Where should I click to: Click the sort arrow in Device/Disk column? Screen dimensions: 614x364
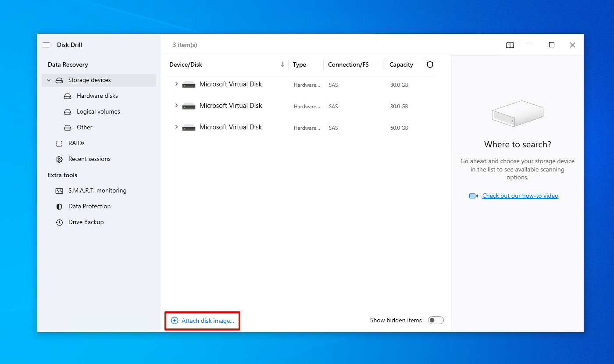pos(282,64)
